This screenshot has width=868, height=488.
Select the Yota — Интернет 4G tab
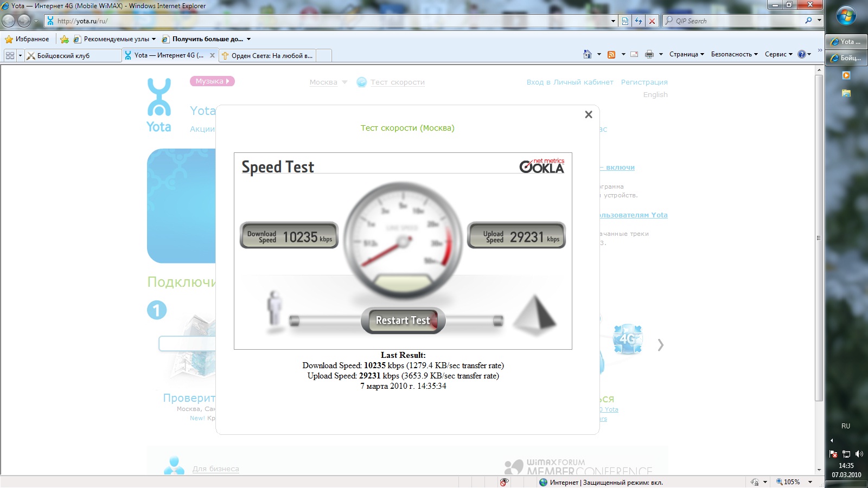(165, 55)
